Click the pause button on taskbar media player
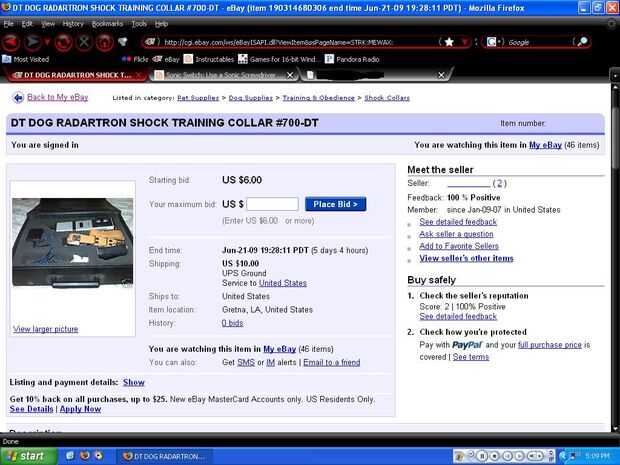Image resolution: width=620 pixels, height=465 pixels. [482, 456]
